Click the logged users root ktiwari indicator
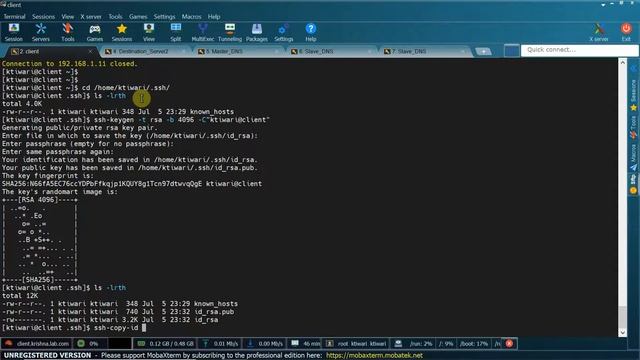640x360 pixels. pyautogui.click(x=356, y=344)
